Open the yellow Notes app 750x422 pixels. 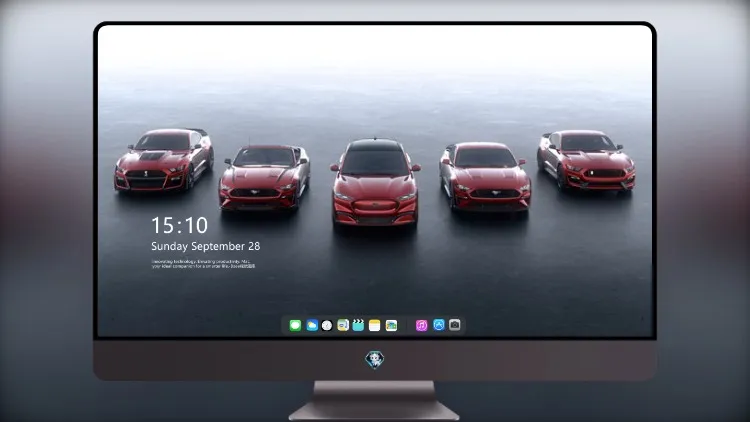pyautogui.click(x=375, y=325)
